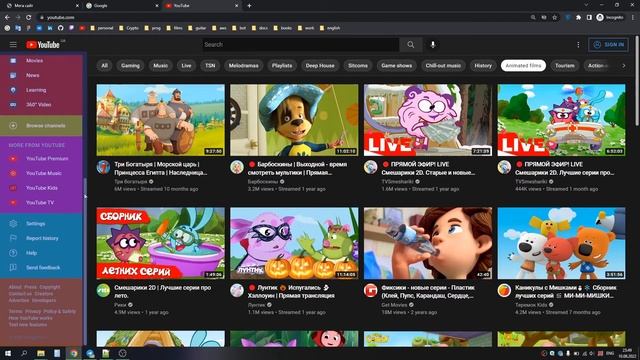The image size is (640, 360).
Task: Open the YouTube hamburger guide menu
Action: (13, 44)
